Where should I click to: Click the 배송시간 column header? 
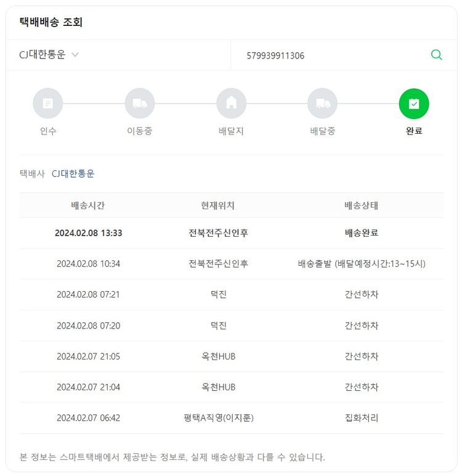88,205
